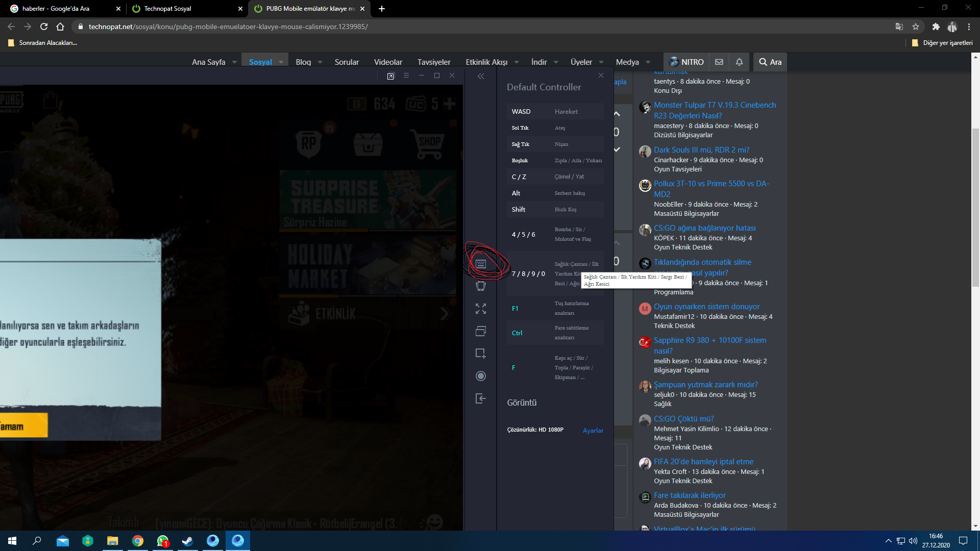Expand the Etkinlik Akışı dropdown arrow
Screen dimensions: 980x551
click(517, 62)
